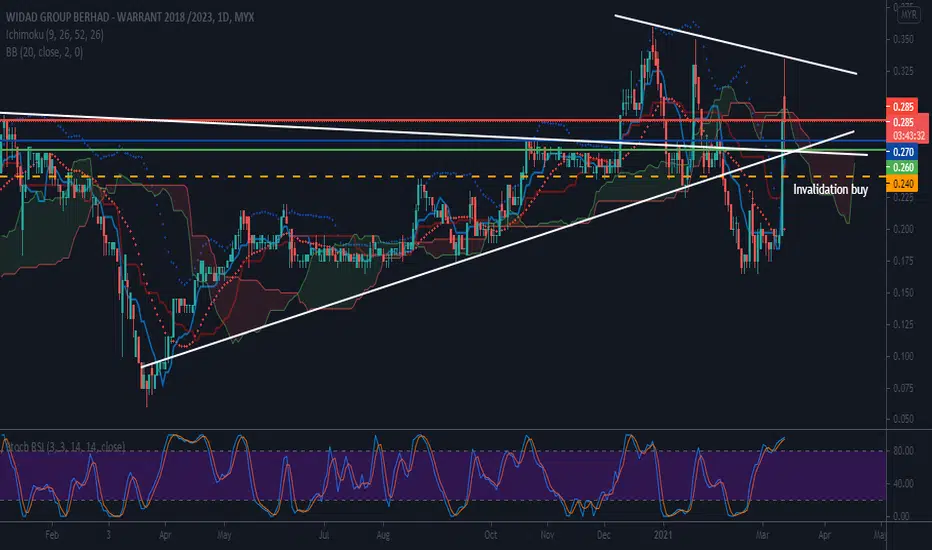Select the Ichimoku (9, 26, 52, 26) indicator legend
This screenshot has width=932, height=550.
pos(55,35)
